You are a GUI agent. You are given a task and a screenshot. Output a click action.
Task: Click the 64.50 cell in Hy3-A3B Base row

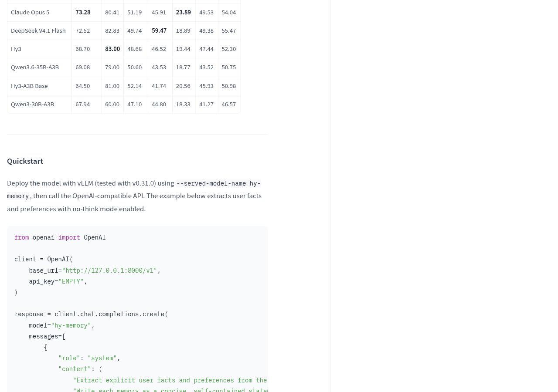pos(83,86)
